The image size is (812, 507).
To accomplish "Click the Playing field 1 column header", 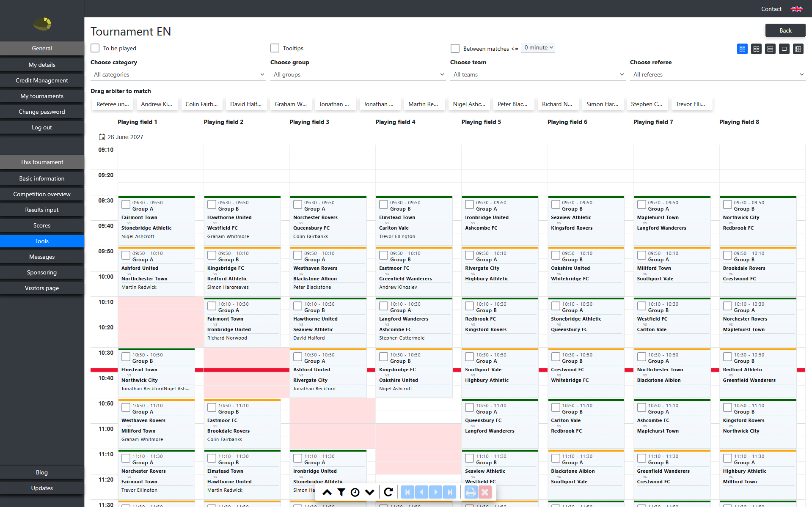I will 138,122.
